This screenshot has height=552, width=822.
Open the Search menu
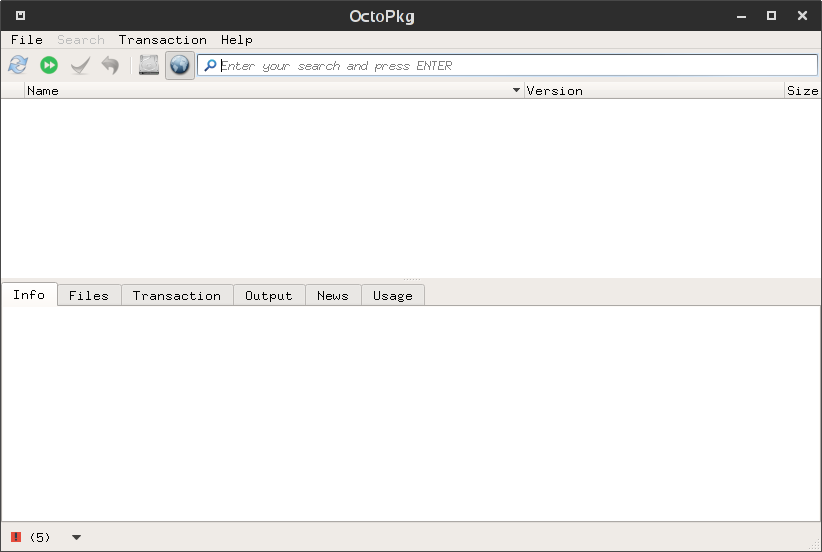point(81,40)
